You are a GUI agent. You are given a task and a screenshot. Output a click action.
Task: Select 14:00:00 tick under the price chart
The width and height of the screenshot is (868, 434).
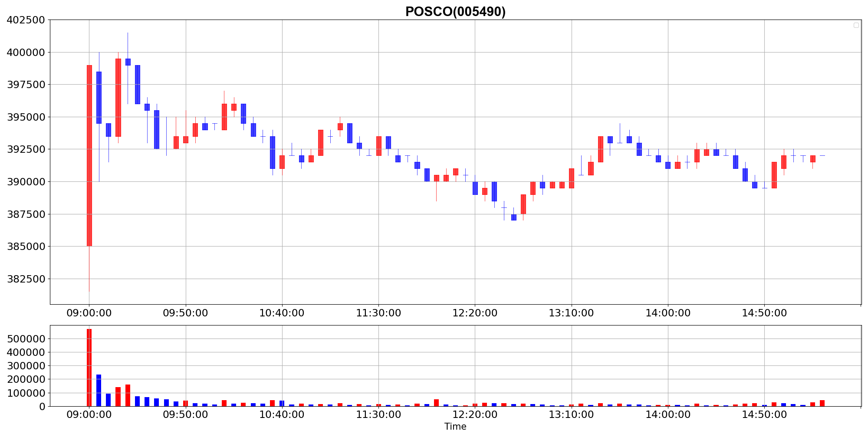coord(668,313)
